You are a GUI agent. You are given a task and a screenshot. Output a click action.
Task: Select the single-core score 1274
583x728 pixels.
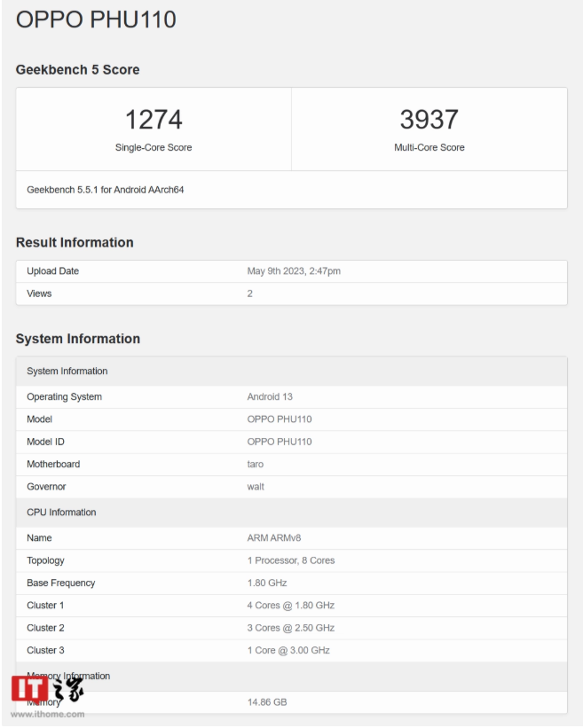point(154,120)
